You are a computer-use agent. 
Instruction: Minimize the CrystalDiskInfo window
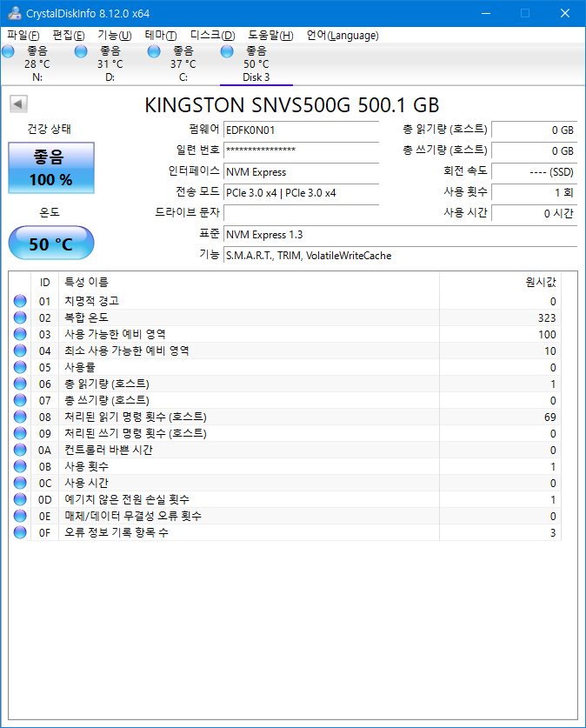coord(486,13)
